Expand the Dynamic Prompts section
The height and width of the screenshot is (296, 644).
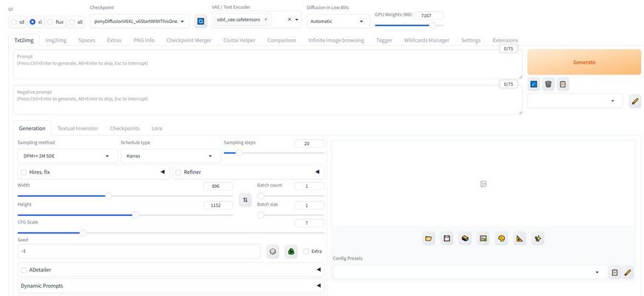coord(171,286)
